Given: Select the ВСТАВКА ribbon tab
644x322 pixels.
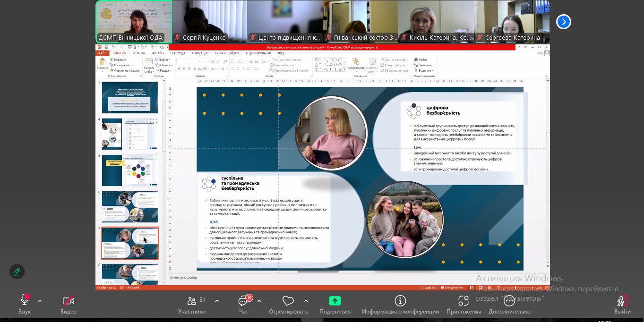Looking at the screenshot, I should [x=139, y=53].
